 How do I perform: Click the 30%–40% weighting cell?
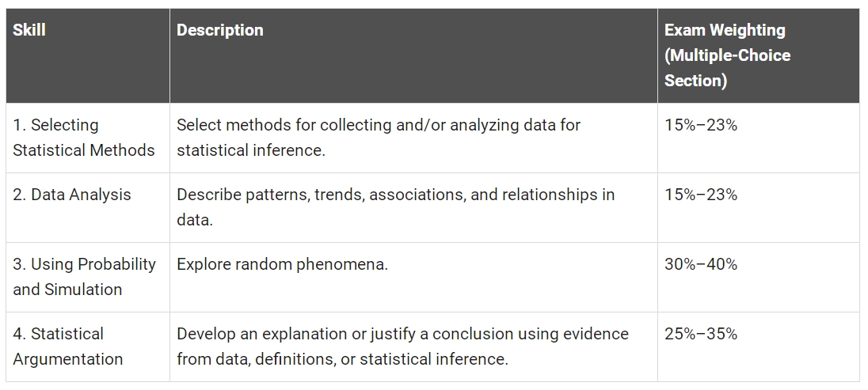point(759,277)
